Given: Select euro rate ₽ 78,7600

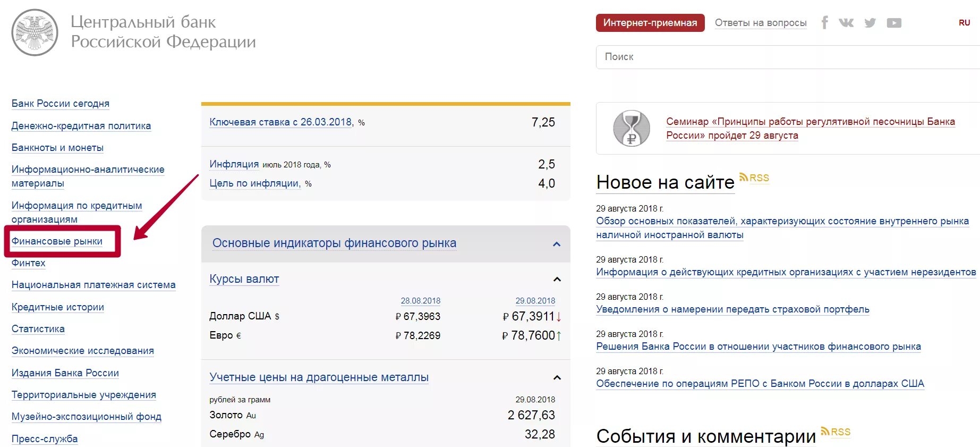Looking at the screenshot, I should coord(529,335).
